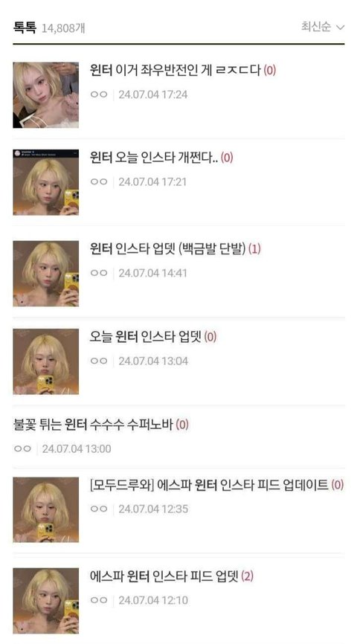
Task: Click thumbnail of the 12:35 post
Action: click(45, 509)
